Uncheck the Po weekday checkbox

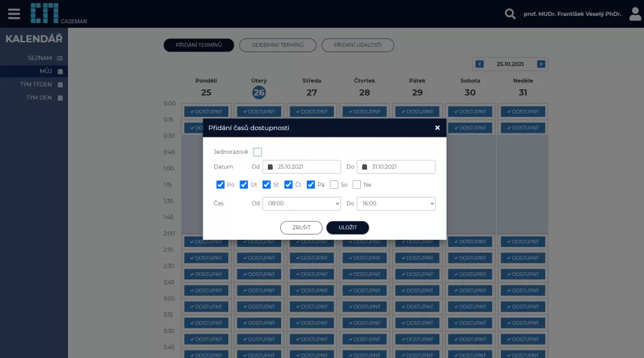click(220, 184)
